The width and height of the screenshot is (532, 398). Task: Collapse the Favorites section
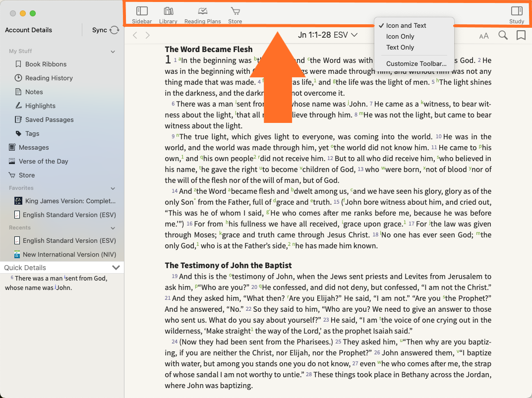pyautogui.click(x=113, y=188)
